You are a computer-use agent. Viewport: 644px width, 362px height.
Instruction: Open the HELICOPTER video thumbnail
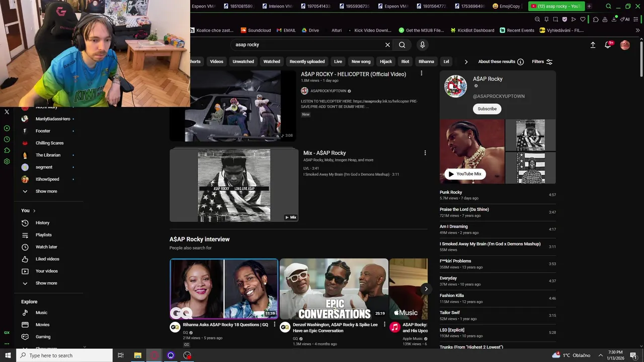coord(233,106)
